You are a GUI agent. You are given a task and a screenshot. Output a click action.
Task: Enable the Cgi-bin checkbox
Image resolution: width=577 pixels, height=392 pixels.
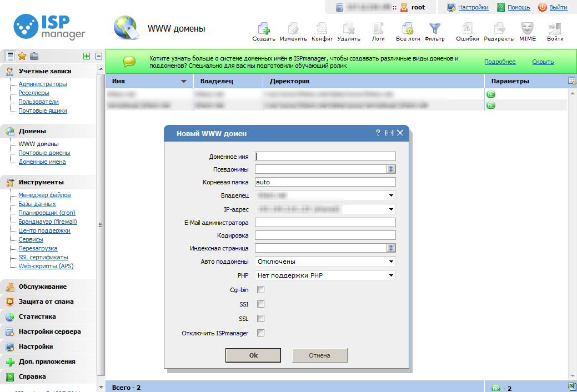click(x=261, y=290)
